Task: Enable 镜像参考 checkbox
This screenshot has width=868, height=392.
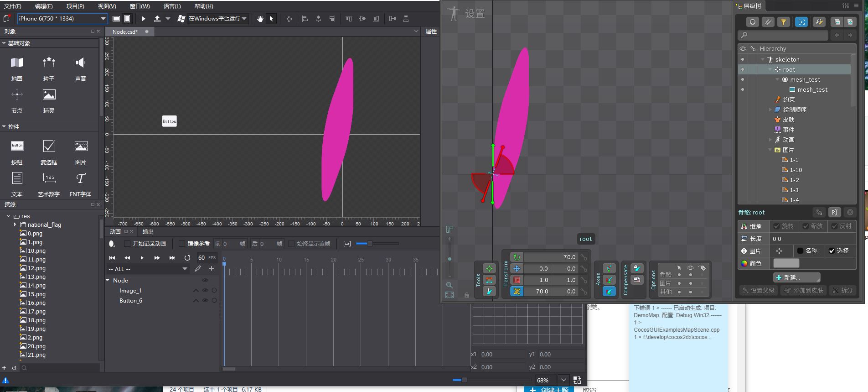Action: [x=182, y=244]
